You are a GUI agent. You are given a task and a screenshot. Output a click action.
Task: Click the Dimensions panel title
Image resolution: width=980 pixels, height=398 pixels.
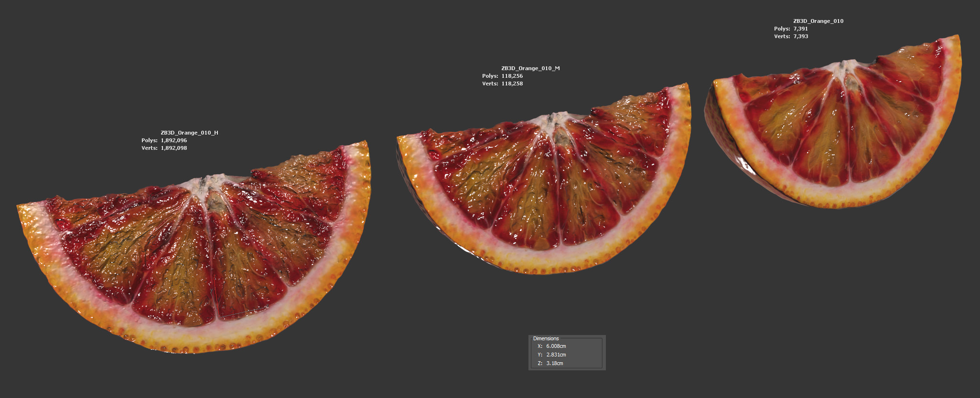coord(546,338)
